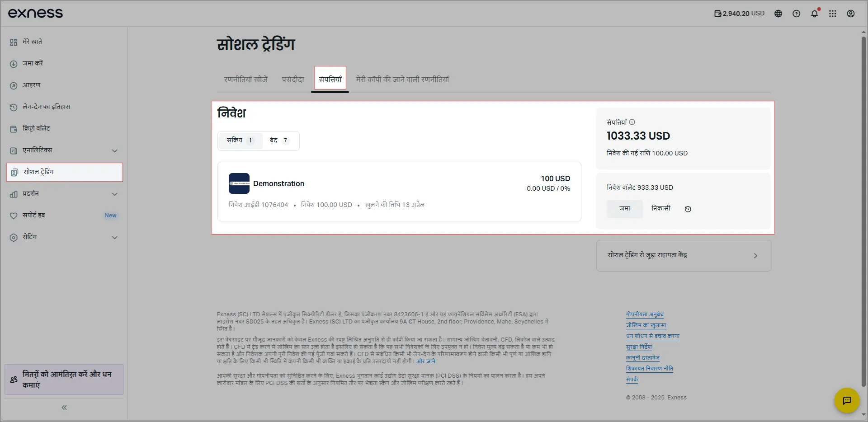Click the निकासी button
Screen dimensions: 868x422
(x=660, y=209)
